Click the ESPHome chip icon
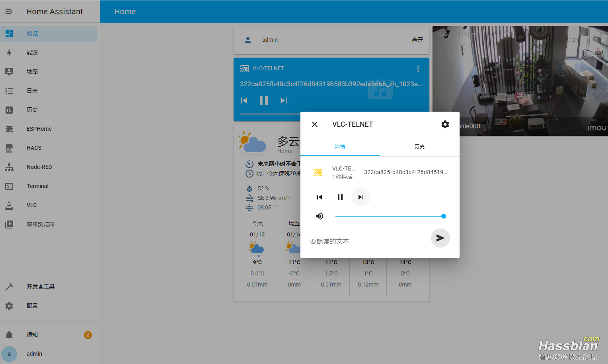This screenshot has height=364, width=608. (x=9, y=129)
